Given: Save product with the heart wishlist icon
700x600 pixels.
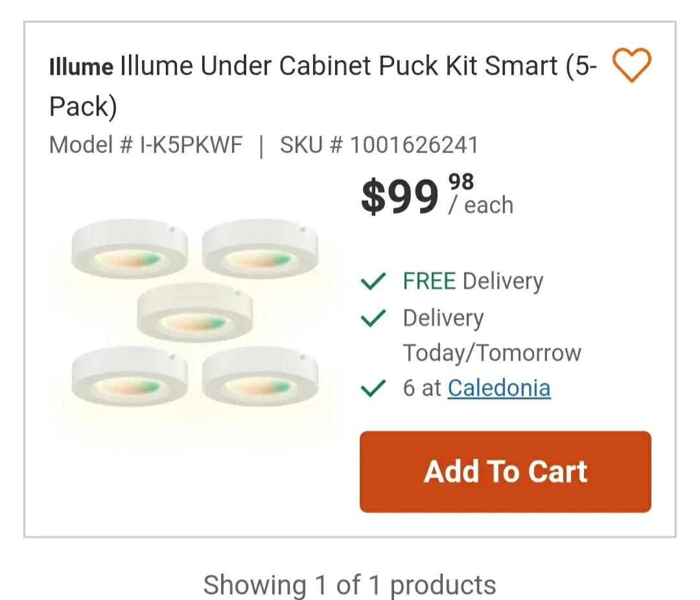Looking at the screenshot, I should point(631,66).
